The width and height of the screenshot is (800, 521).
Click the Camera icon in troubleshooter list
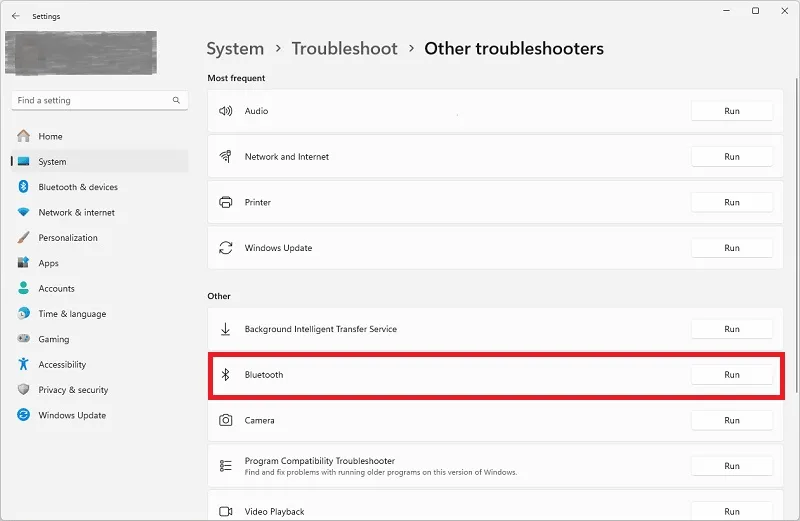[226, 420]
